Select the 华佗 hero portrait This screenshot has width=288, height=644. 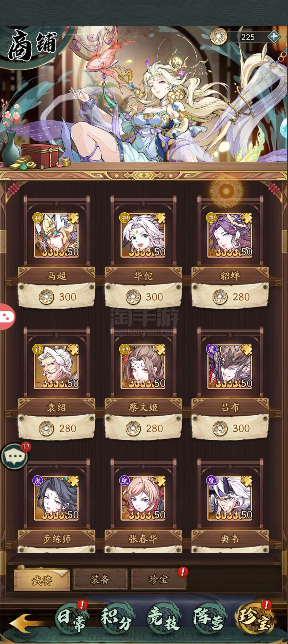(x=143, y=235)
